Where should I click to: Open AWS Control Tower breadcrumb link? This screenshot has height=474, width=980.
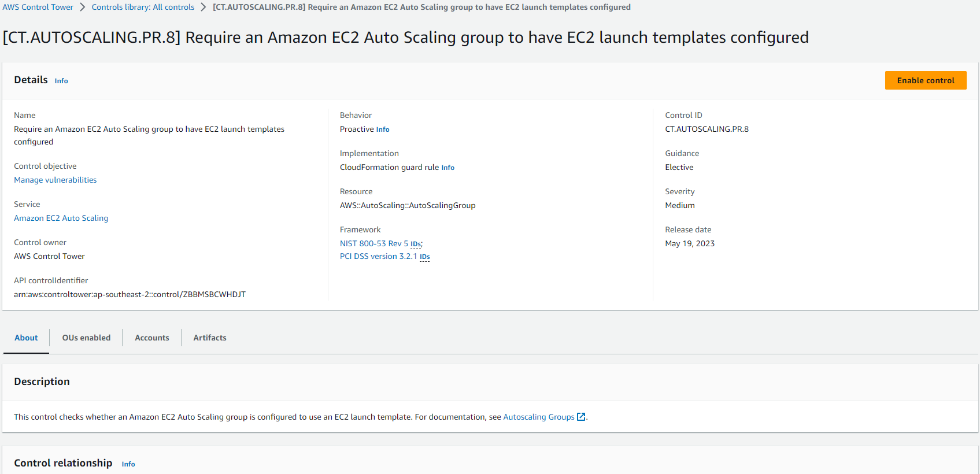(x=38, y=7)
